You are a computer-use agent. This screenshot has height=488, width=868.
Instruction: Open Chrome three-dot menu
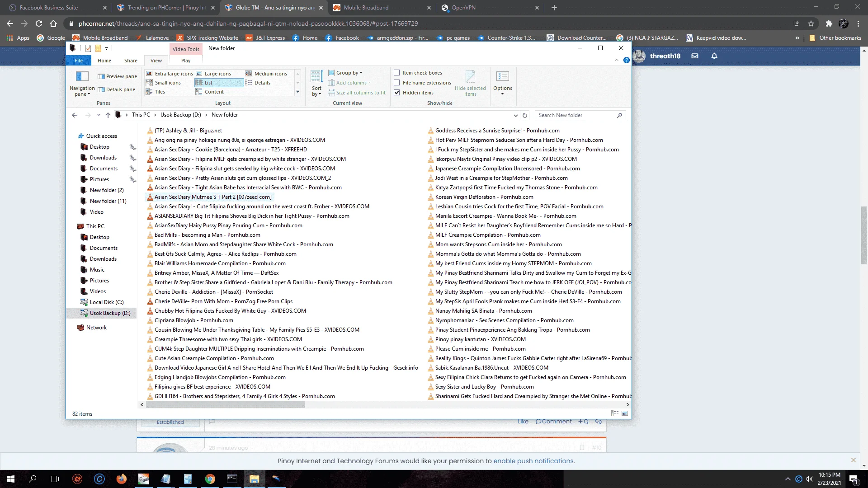click(859, 23)
